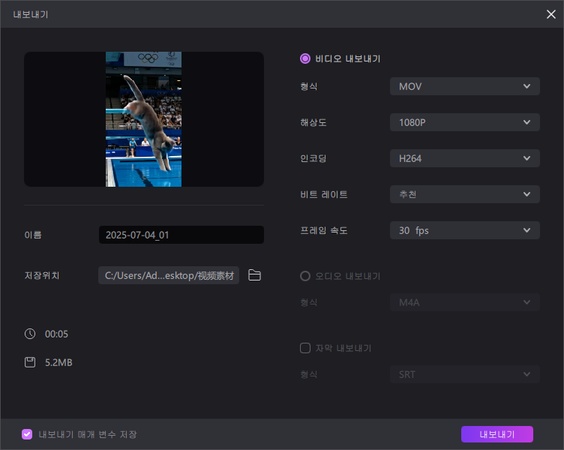Open the subtitle format SRT dropdown
564x450 pixels.
(464, 374)
